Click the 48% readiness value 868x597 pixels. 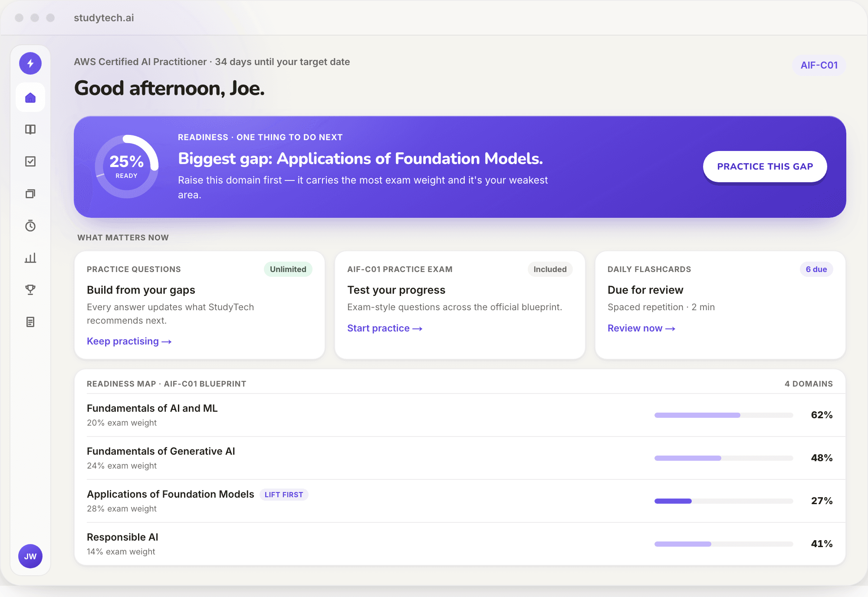(x=822, y=458)
